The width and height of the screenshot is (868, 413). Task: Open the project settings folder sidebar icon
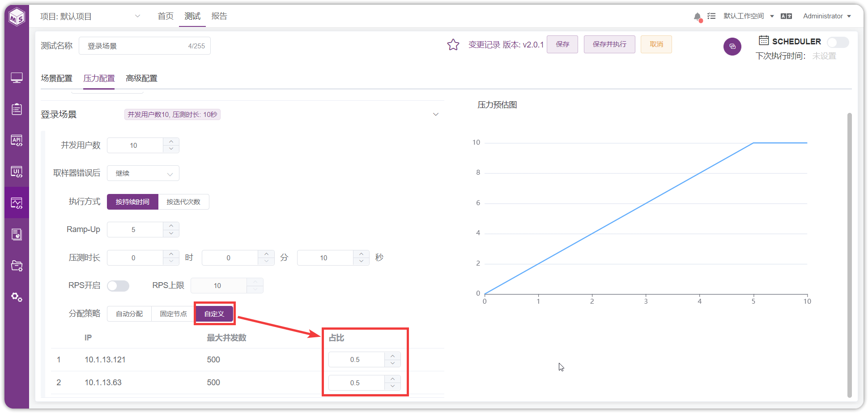[x=17, y=266]
